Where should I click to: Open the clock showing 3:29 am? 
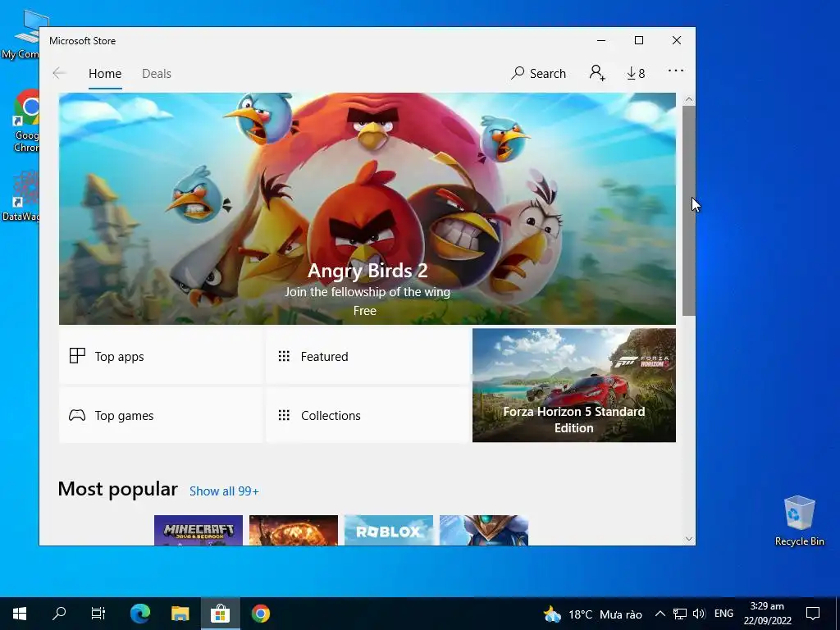tap(767, 614)
